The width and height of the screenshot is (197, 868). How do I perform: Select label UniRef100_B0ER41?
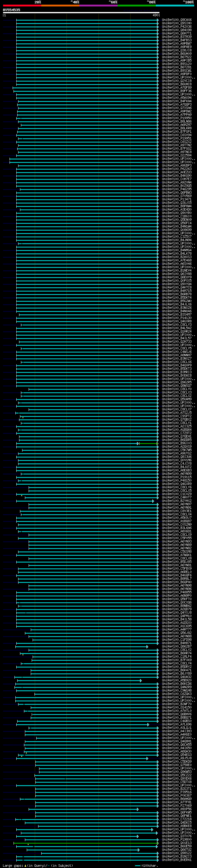pyautogui.click(x=177, y=860)
